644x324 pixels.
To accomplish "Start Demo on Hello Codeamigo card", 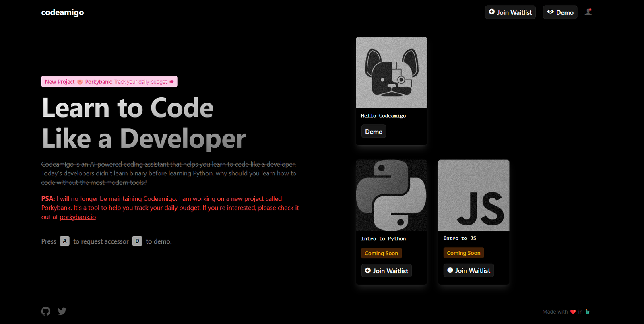I will coord(374,132).
